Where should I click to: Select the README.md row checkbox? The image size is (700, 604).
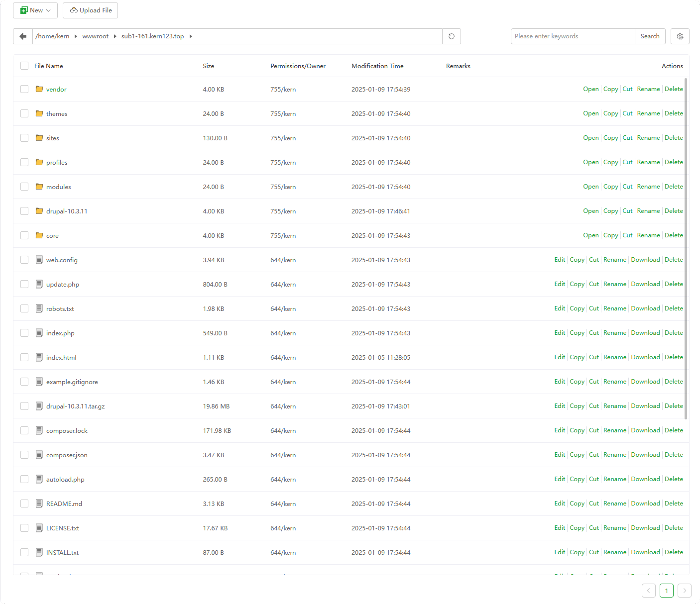click(x=24, y=503)
